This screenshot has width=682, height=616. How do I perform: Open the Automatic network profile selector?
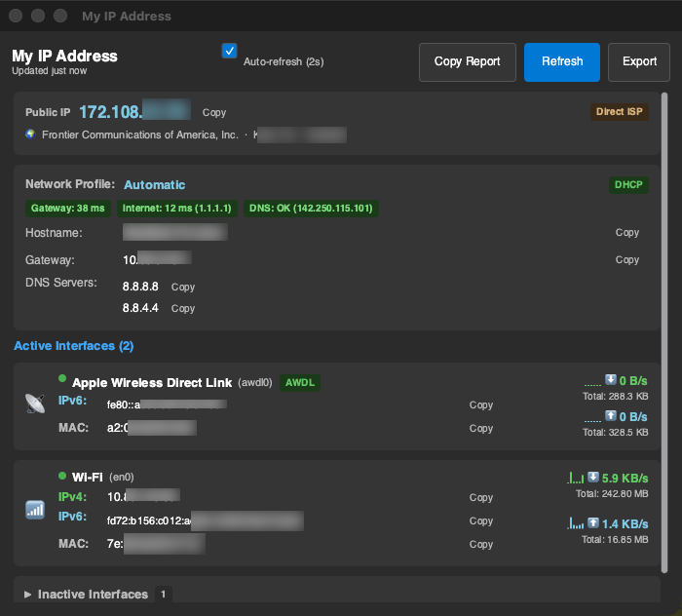click(x=154, y=184)
